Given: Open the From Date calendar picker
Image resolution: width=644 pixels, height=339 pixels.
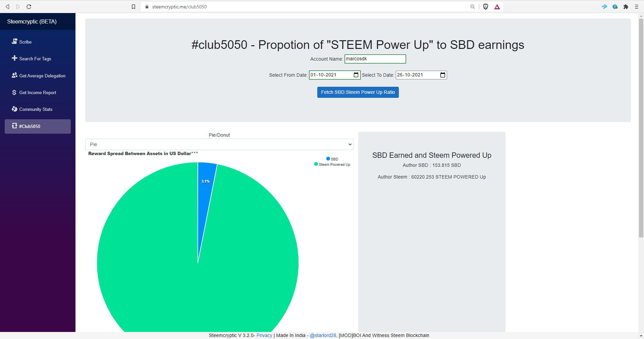Looking at the screenshot, I should pyautogui.click(x=356, y=75).
